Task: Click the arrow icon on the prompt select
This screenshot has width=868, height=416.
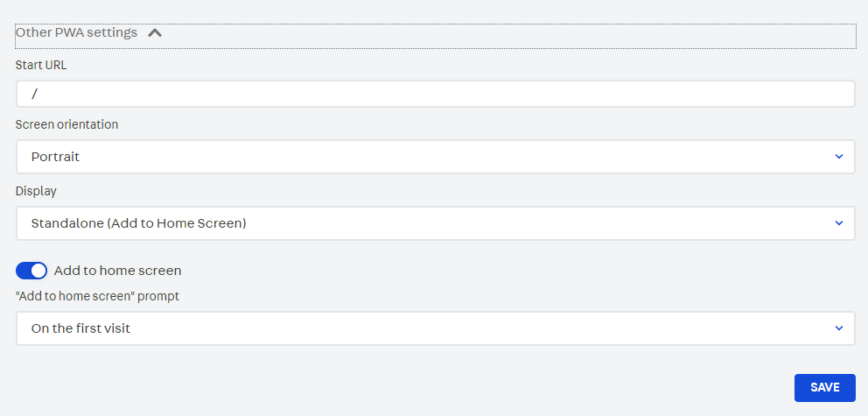Action: (x=838, y=328)
